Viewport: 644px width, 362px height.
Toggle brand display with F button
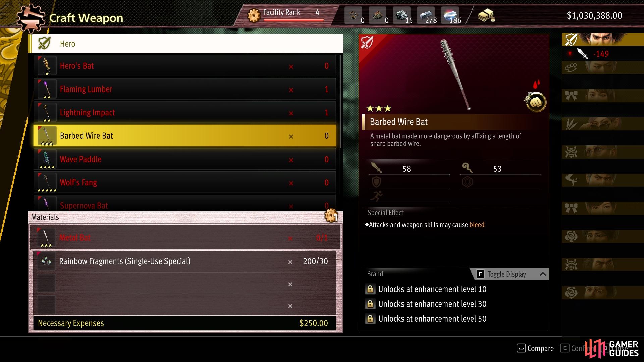(480, 274)
